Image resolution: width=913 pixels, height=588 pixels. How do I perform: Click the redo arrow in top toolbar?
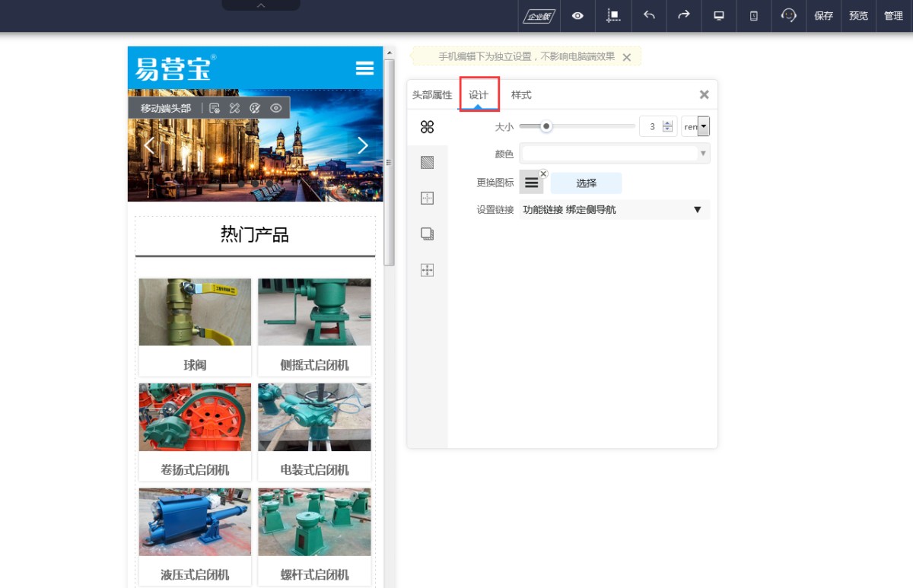(x=683, y=16)
